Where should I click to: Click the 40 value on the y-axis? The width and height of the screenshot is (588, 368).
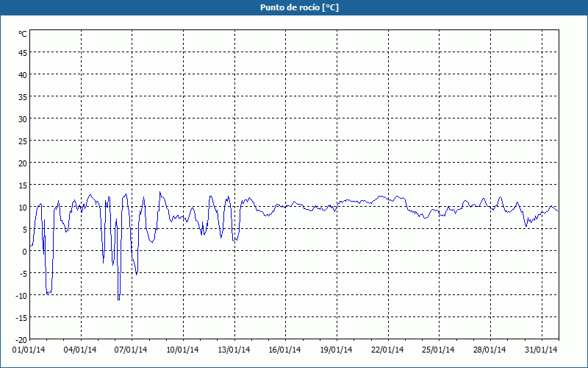coord(23,75)
